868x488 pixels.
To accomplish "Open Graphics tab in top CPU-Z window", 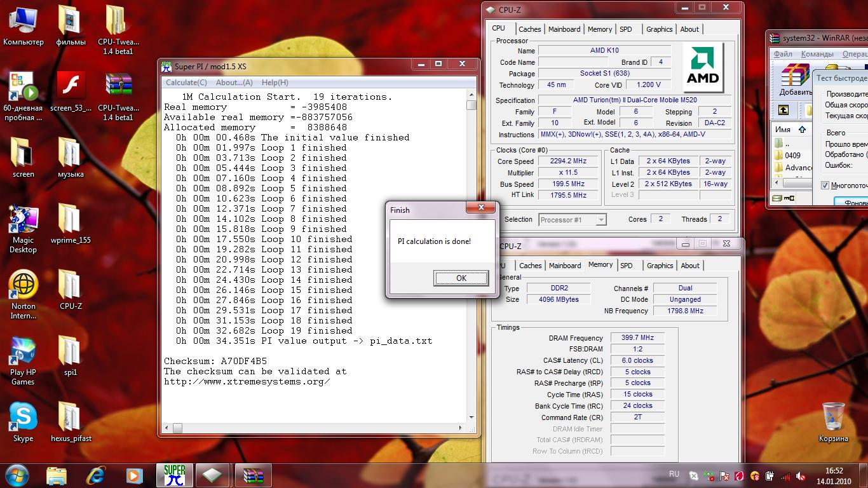I will pos(659,29).
